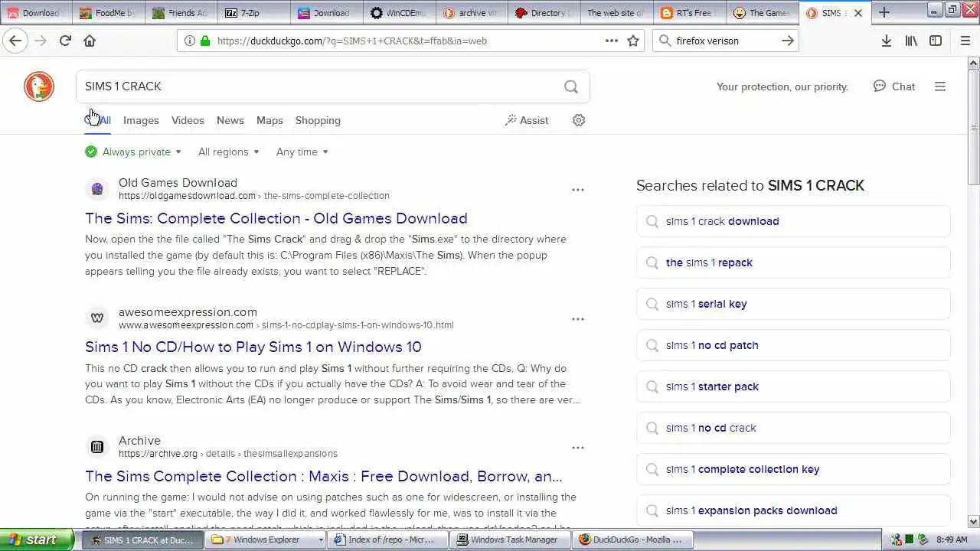Open The Sims: Complete Collection result link

tap(276, 218)
